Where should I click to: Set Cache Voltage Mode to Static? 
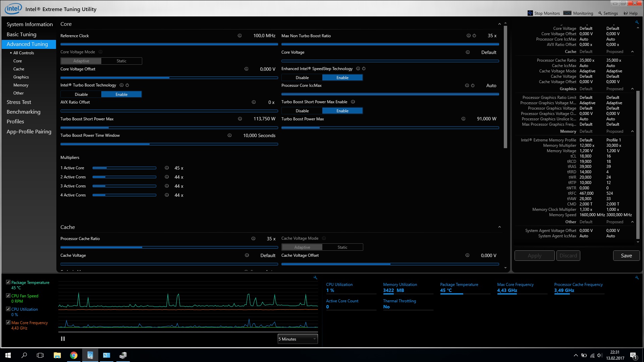[342, 247]
